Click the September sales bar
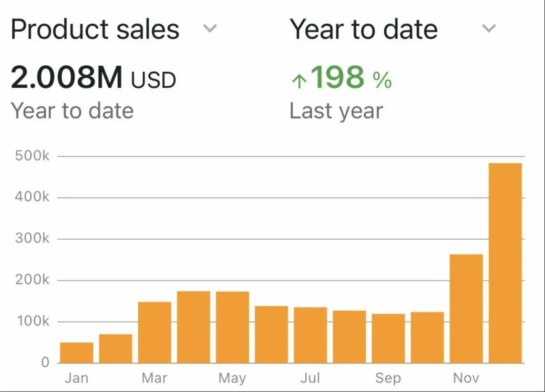The height and width of the screenshot is (392, 545). [388, 338]
